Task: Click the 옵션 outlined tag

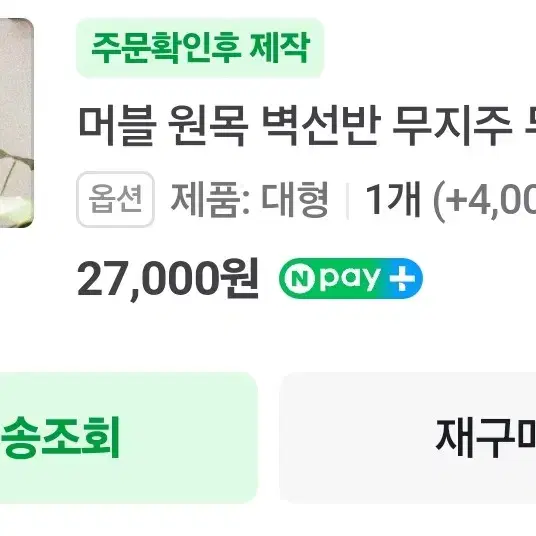Action: [x=116, y=199]
